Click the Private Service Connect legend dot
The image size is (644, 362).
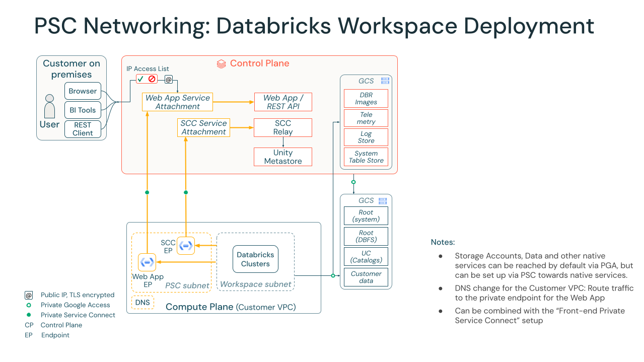pyautogui.click(x=29, y=315)
